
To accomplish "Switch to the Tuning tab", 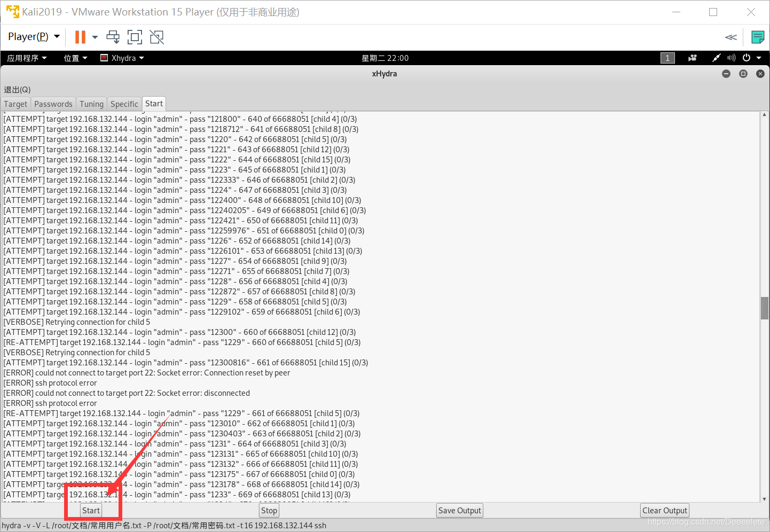I will click(91, 104).
